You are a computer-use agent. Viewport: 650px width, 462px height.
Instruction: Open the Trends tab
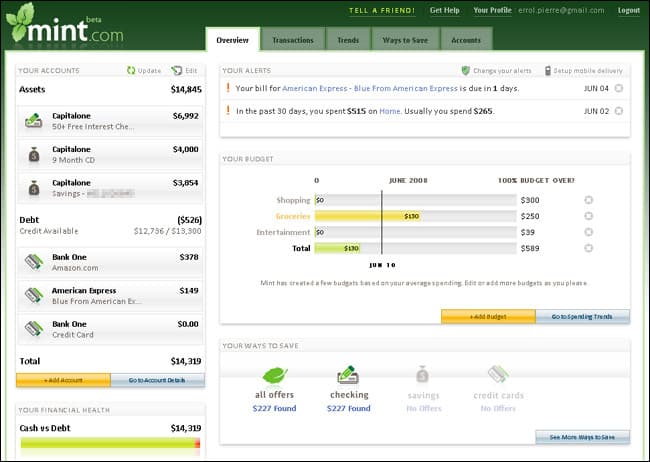[x=348, y=40]
